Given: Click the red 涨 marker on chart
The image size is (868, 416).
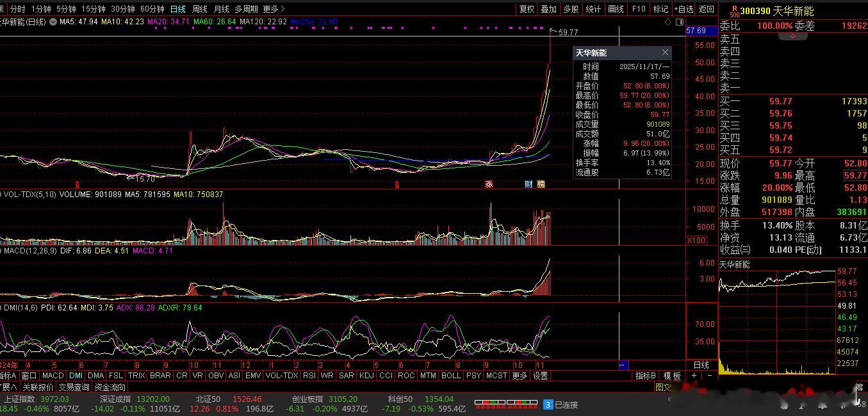Looking at the screenshot, I should coord(489,184).
